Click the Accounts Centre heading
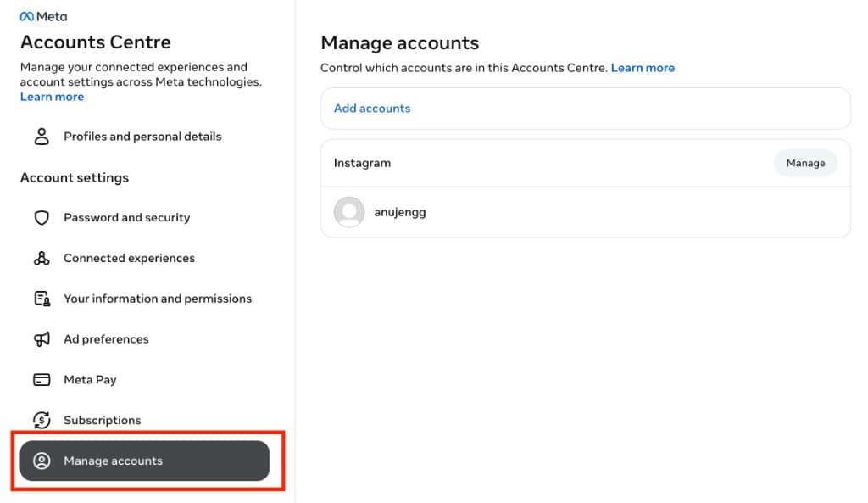This screenshot has height=503, width=868. pyautogui.click(x=96, y=42)
